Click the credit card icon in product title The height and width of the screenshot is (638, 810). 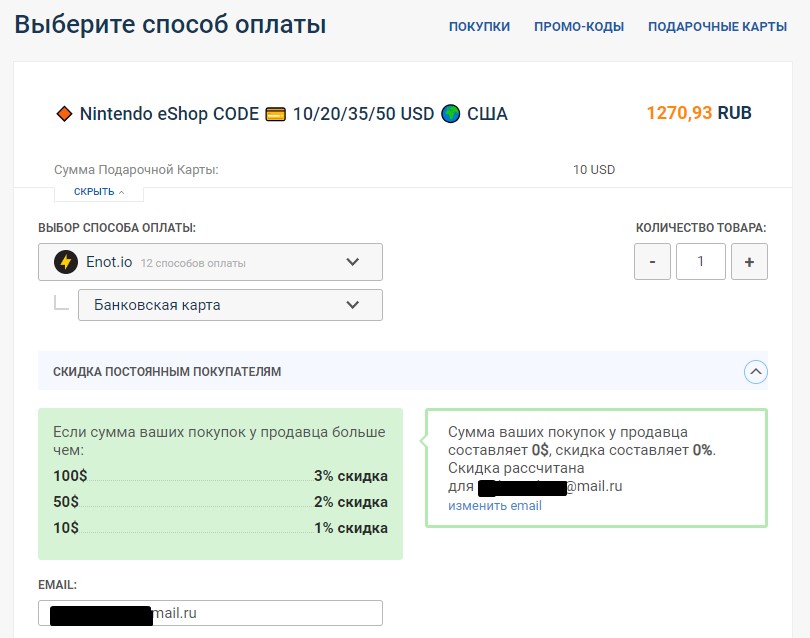pos(276,114)
